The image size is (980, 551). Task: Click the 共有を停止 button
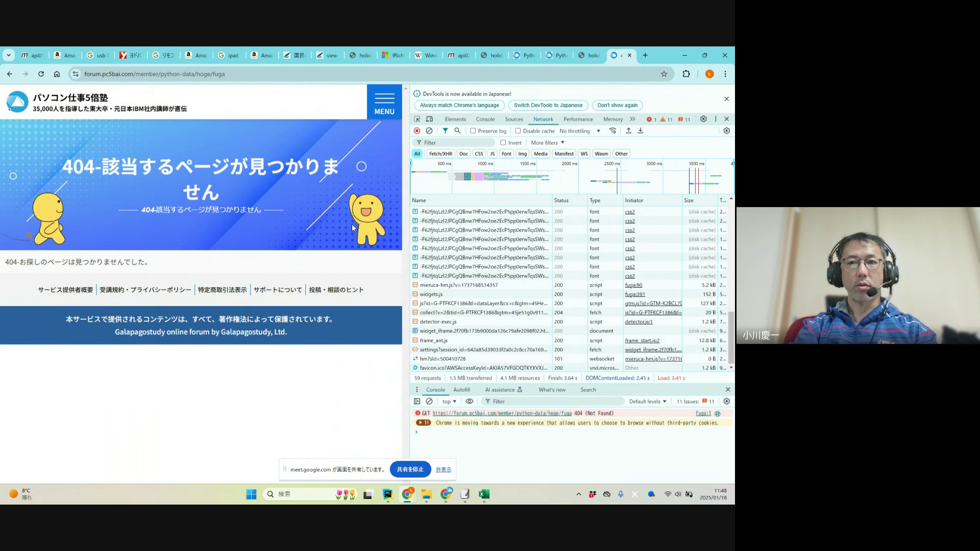point(410,469)
